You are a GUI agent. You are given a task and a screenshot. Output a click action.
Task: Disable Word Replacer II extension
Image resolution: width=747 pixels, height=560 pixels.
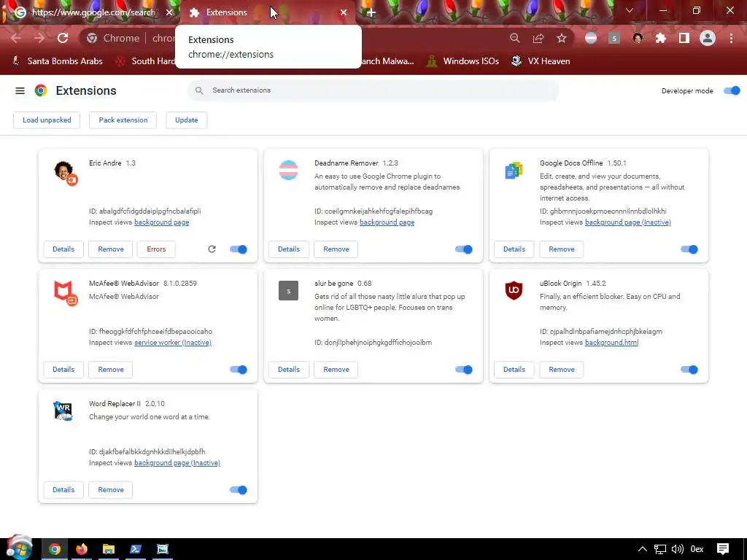(239, 490)
